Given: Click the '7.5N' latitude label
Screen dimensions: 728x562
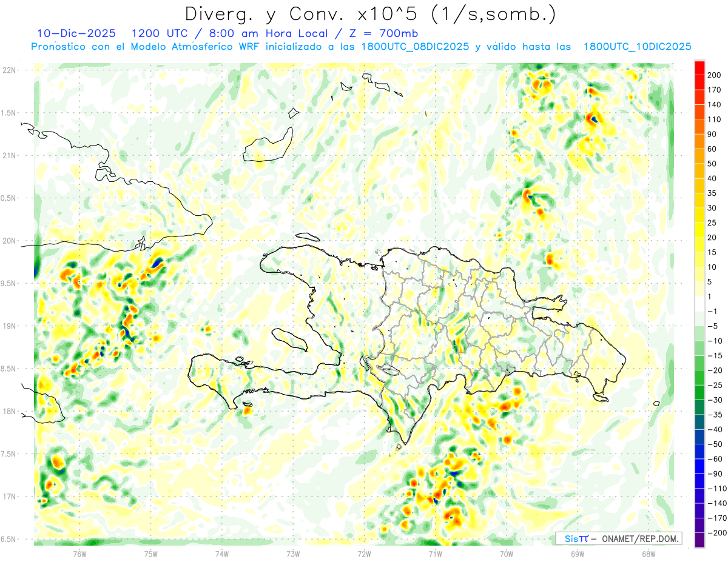Looking at the screenshot, I should (x=9, y=454).
